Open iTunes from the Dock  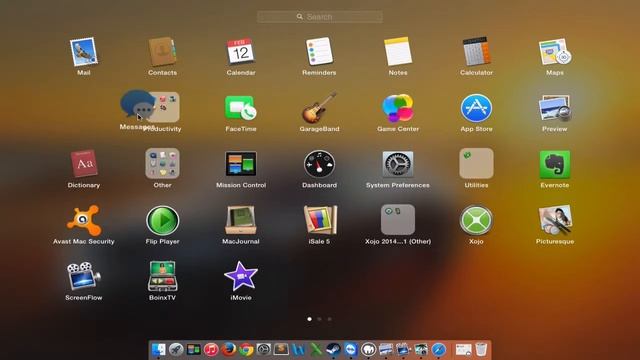[211, 349]
